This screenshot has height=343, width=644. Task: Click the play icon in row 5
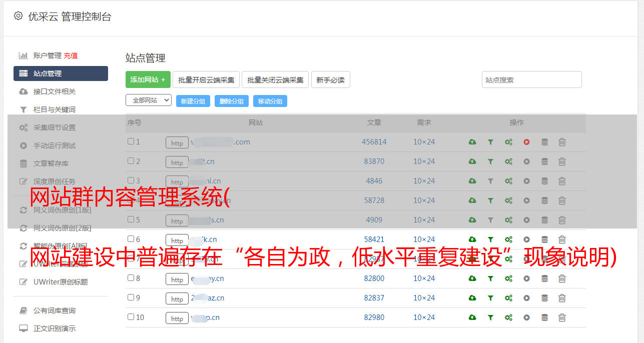[526, 220]
